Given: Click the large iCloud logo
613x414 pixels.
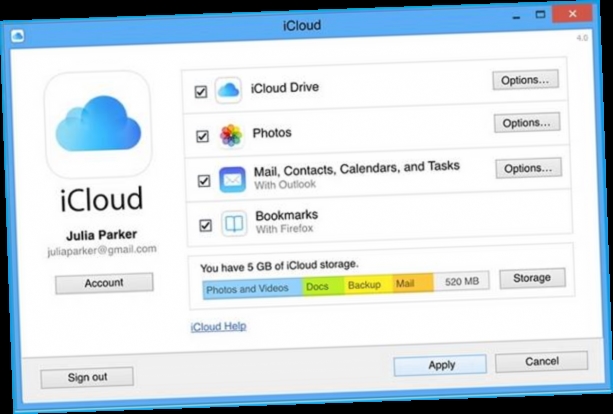Looking at the screenshot, I should pos(99,124).
